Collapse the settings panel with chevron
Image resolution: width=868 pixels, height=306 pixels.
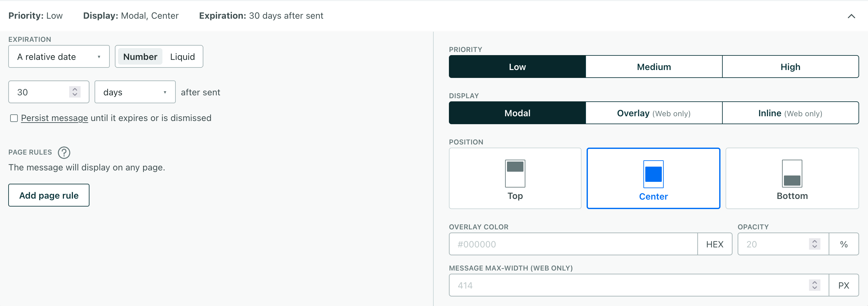(851, 16)
